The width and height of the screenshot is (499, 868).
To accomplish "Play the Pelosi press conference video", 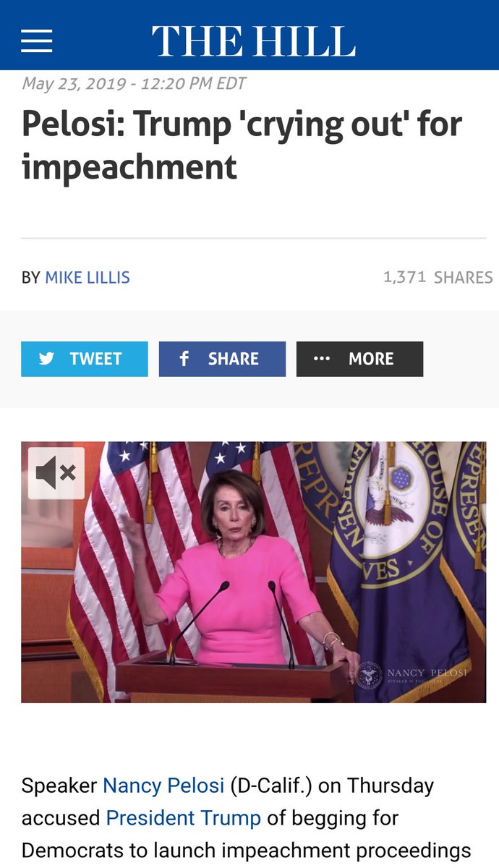I will point(253,572).
